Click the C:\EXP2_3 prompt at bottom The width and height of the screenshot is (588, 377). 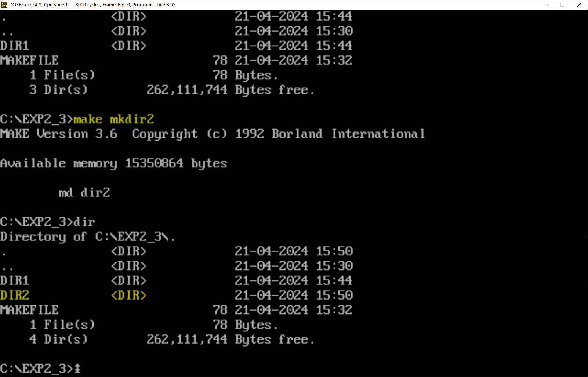37,368
